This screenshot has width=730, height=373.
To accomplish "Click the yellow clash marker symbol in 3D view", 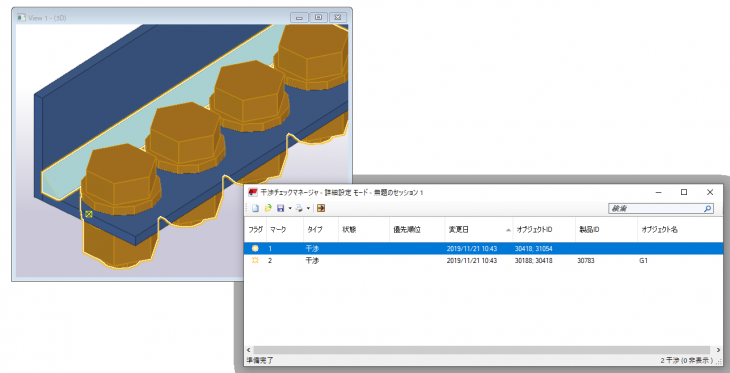I will (89, 214).
